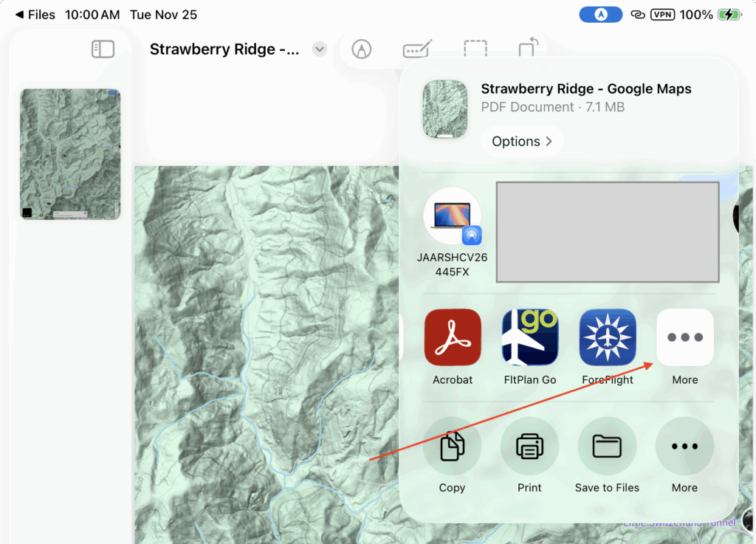Send the document to FltPlan Go
Screen dimensions: 756x544
[530, 337]
